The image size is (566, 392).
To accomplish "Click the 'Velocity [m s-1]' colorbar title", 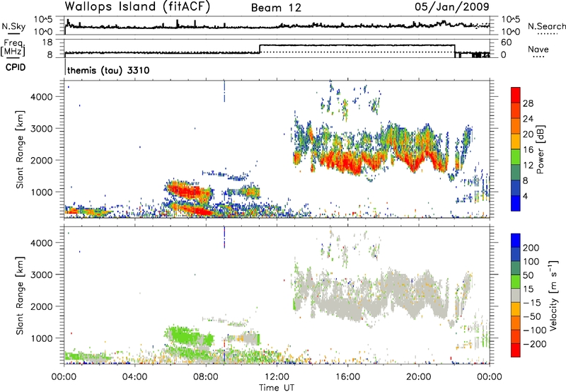I will click(x=553, y=295).
